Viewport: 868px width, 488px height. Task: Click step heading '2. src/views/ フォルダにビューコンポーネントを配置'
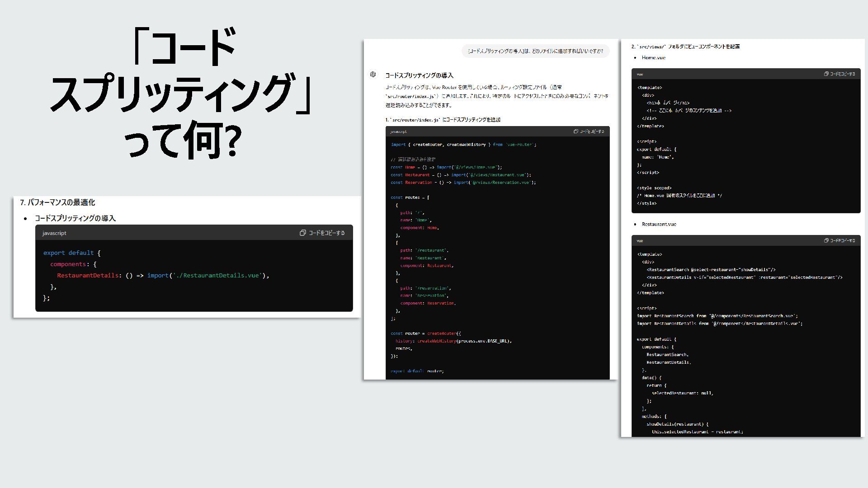685,47
